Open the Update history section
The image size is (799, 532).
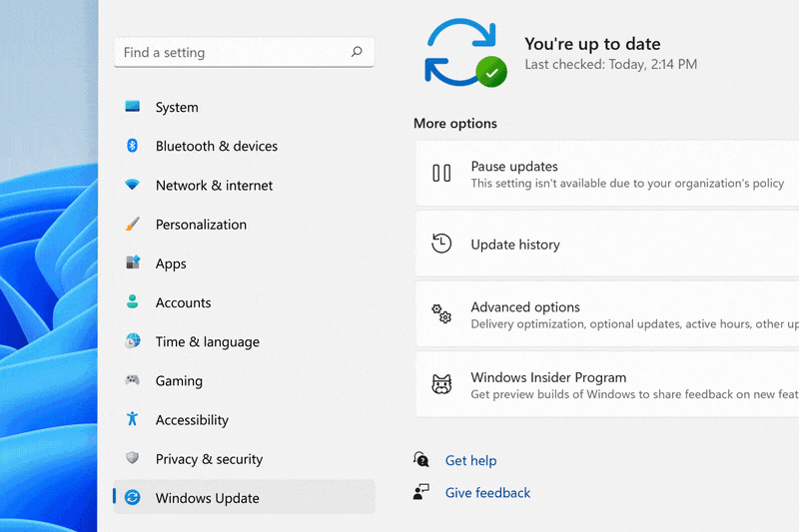tap(515, 245)
